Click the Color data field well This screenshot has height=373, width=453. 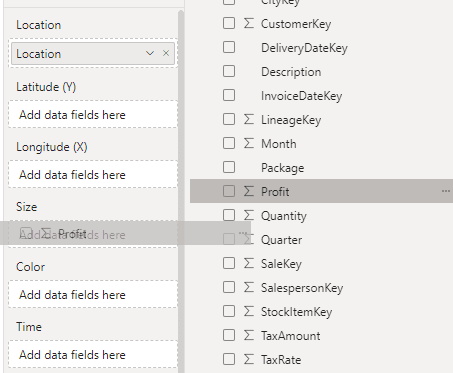pos(93,294)
